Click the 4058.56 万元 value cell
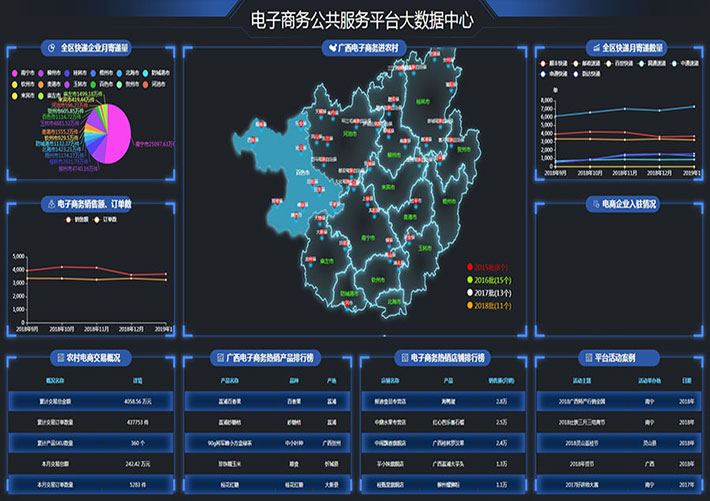 pos(138,401)
